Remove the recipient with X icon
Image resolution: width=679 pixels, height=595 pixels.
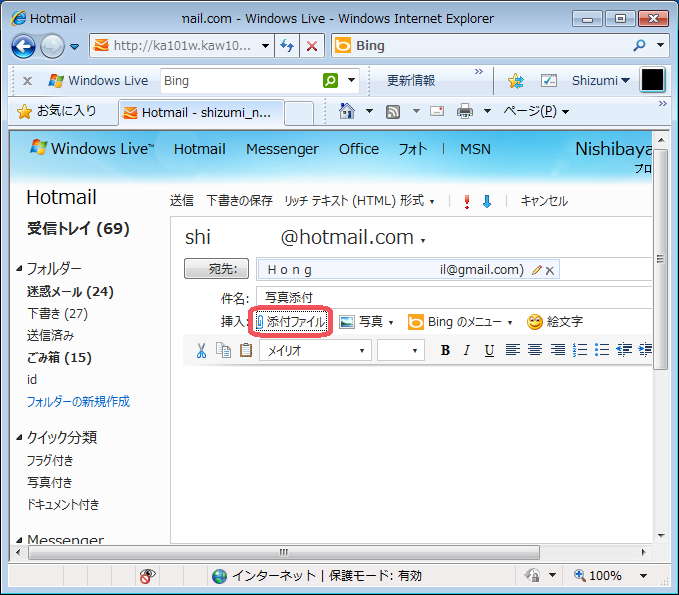[550, 271]
